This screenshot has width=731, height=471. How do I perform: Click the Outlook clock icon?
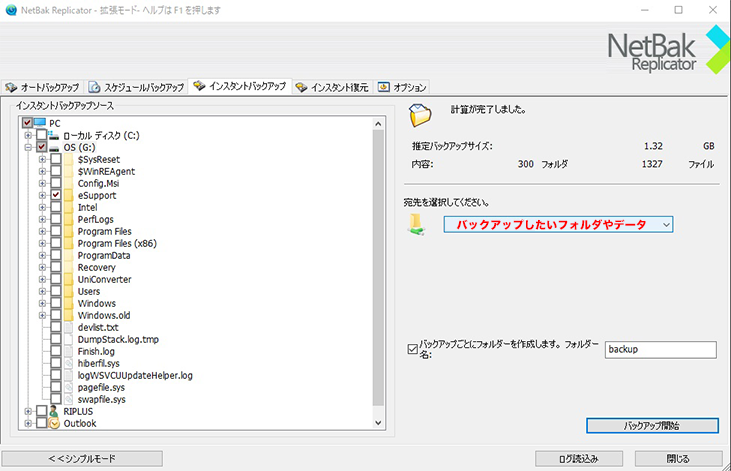tap(55, 423)
